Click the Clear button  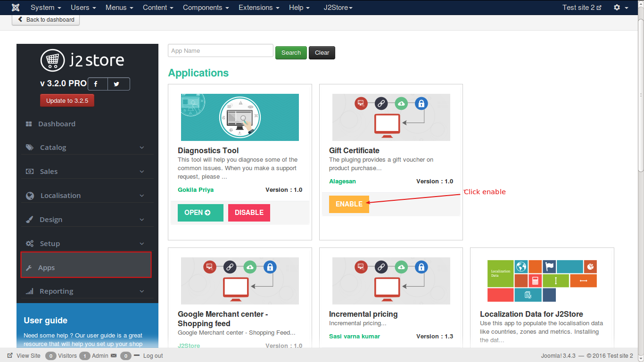click(x=322, y=53)
